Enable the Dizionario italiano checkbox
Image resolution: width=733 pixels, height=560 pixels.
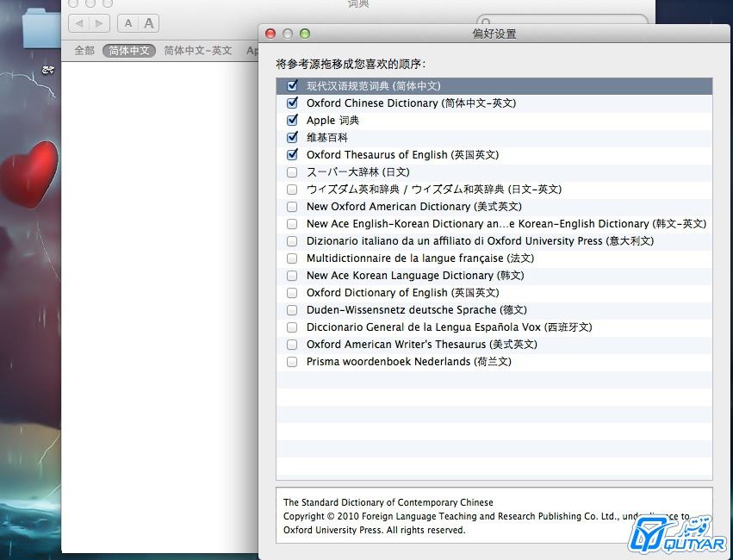[292, 241]
